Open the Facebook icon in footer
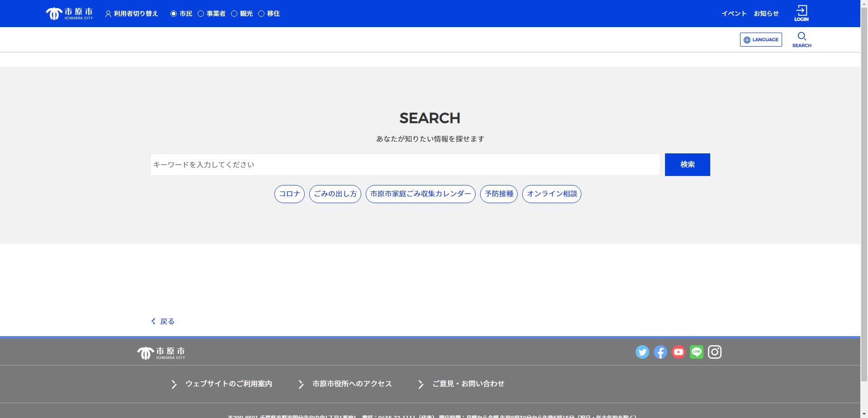This screenshot has width=868, height=418. click(660, 352)
